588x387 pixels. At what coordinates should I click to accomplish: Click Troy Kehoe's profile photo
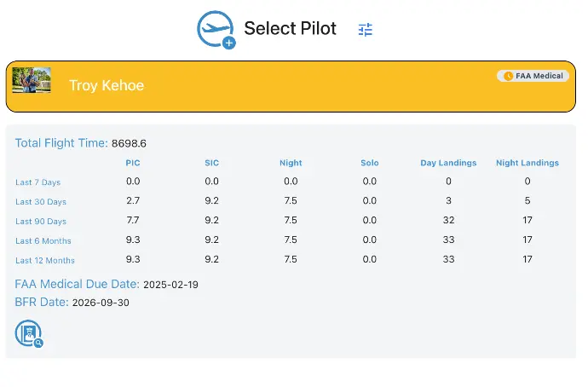pos(32,80)
